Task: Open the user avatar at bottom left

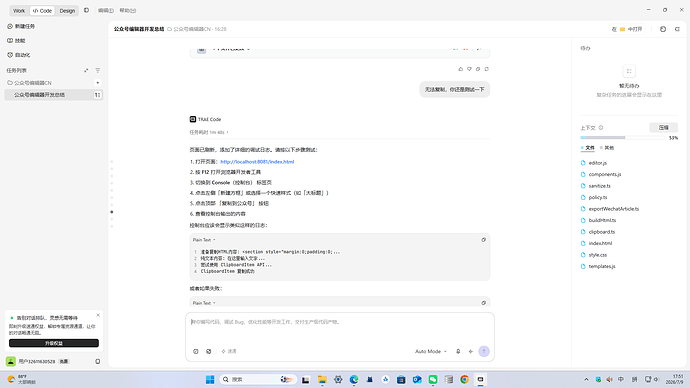Action: click(11, 361)
